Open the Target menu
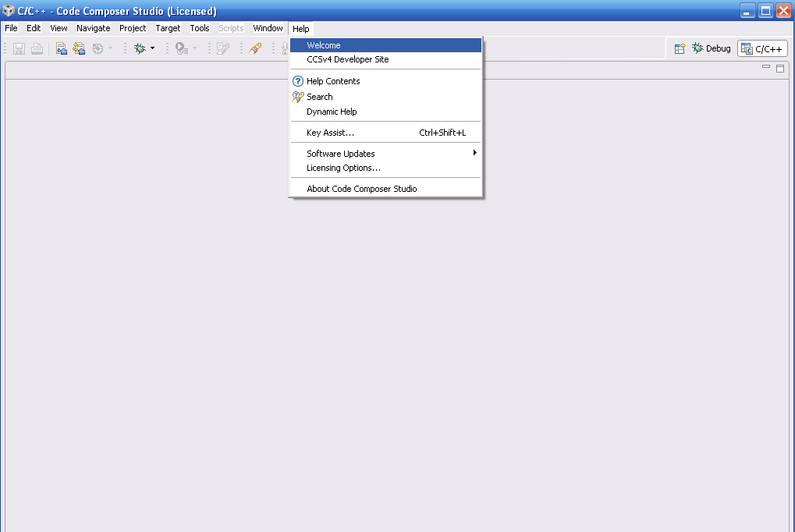The width and height of the screenshot is (795, 532). (x=168, y=28)
